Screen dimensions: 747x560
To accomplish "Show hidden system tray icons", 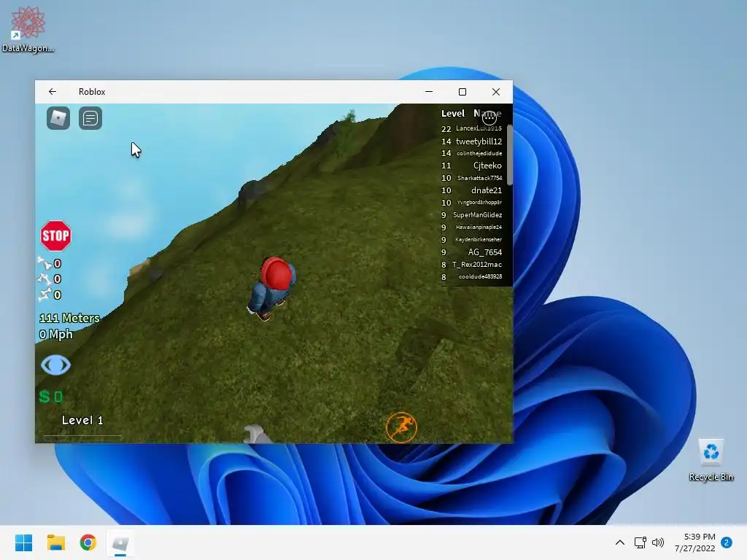I will [620, 542].
